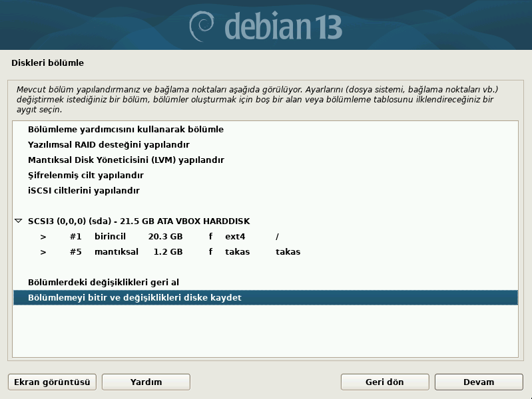Click the f format flag on ext4 row
Screen dimensions: 532x399
pos(210,237)
